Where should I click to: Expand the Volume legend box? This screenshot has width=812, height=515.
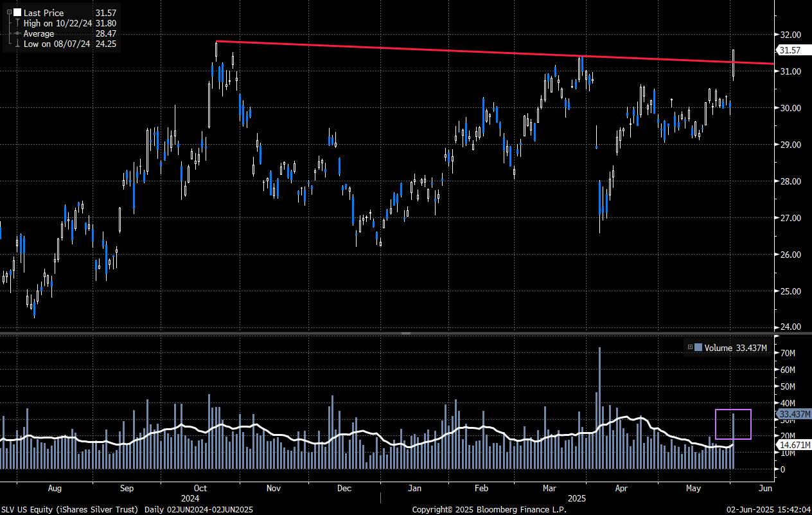point(690,348)
